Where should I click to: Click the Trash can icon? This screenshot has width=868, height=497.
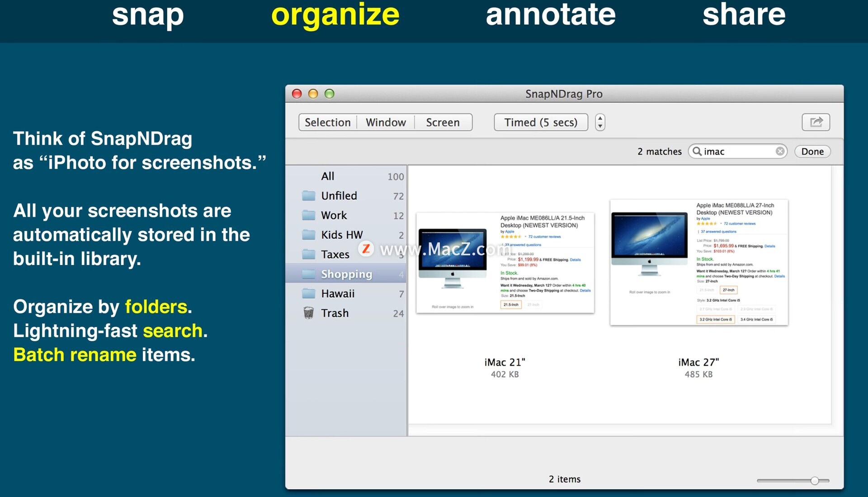click(309, 313)
